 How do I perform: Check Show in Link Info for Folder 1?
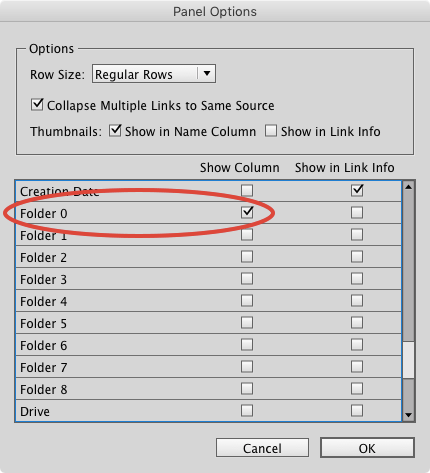click(357, 234)
